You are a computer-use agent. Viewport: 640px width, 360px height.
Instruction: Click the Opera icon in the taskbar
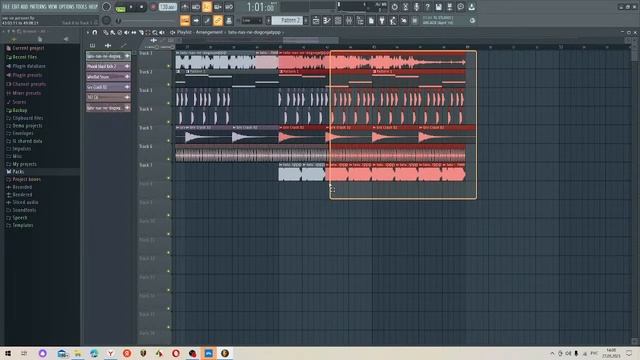[176, 353]
